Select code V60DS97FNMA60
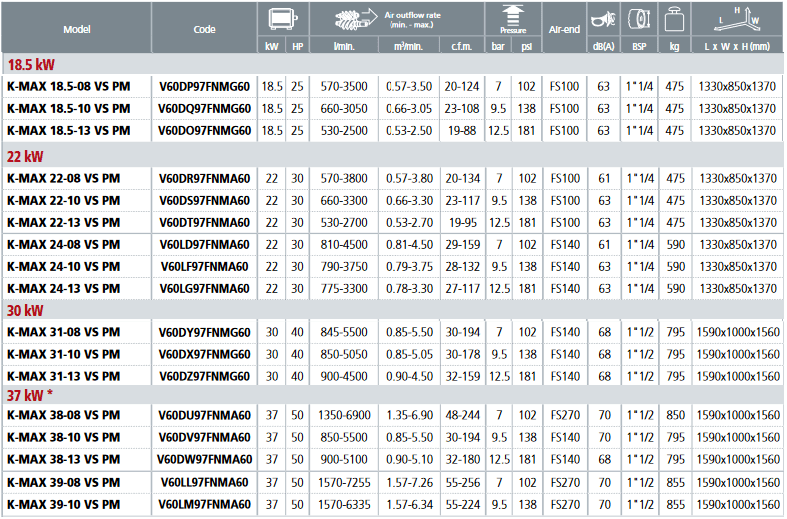The width and height of the screenshot is (787, 519). click(x=204, y=200)
